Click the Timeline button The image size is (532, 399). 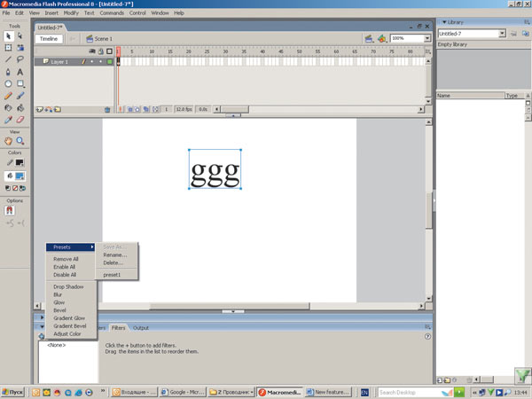[48, 39]
